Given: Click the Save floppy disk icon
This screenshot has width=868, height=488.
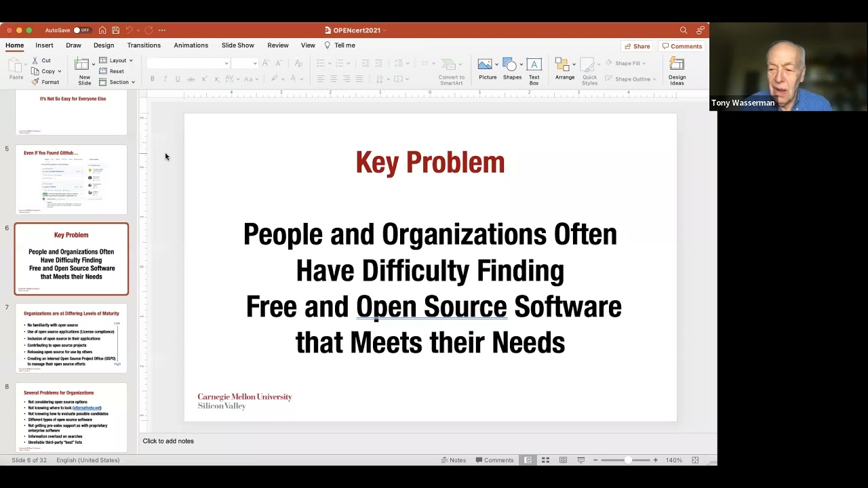Looking at the screenshot, I should click(116, 30).
